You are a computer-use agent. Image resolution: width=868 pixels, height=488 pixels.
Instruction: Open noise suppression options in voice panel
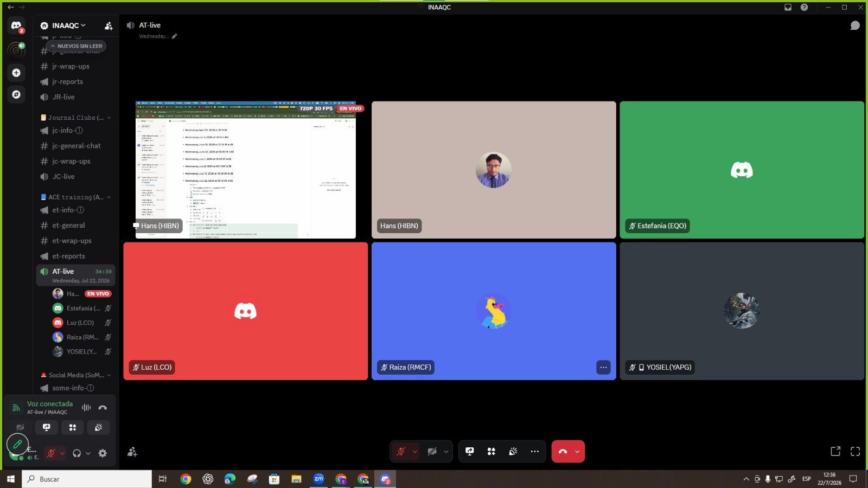coord(86,407)
